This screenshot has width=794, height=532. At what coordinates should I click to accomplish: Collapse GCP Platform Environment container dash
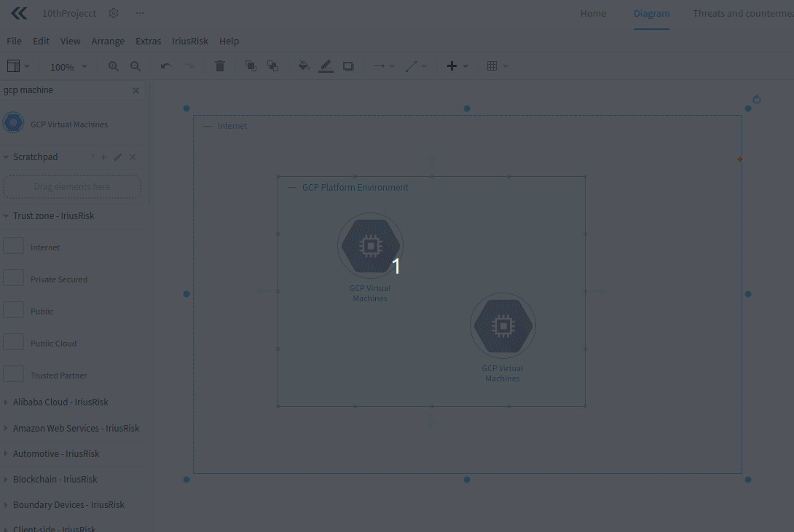291,188
